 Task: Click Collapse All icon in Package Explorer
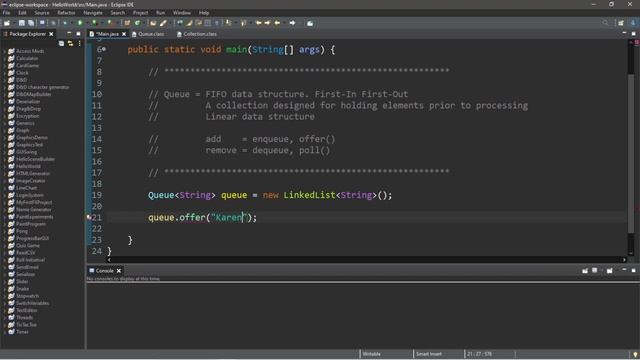click(61, 43)
